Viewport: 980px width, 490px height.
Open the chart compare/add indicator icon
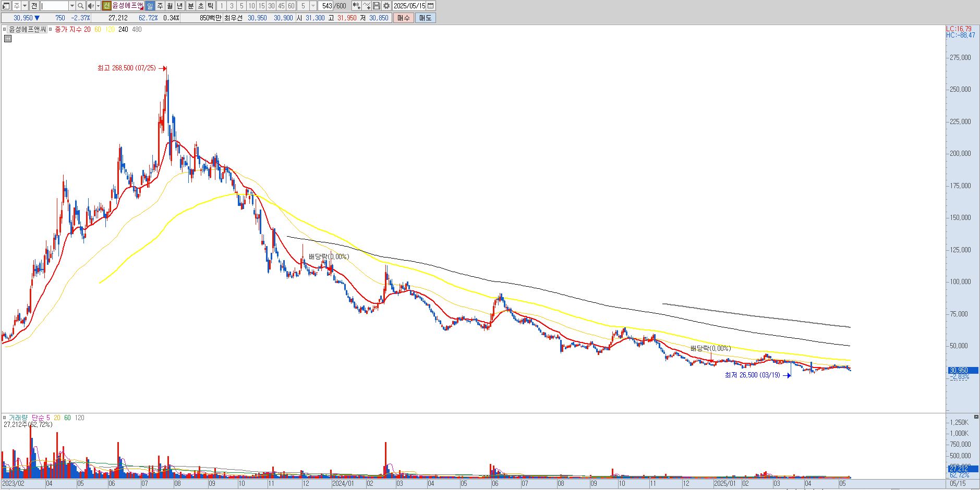click(357, 6)
